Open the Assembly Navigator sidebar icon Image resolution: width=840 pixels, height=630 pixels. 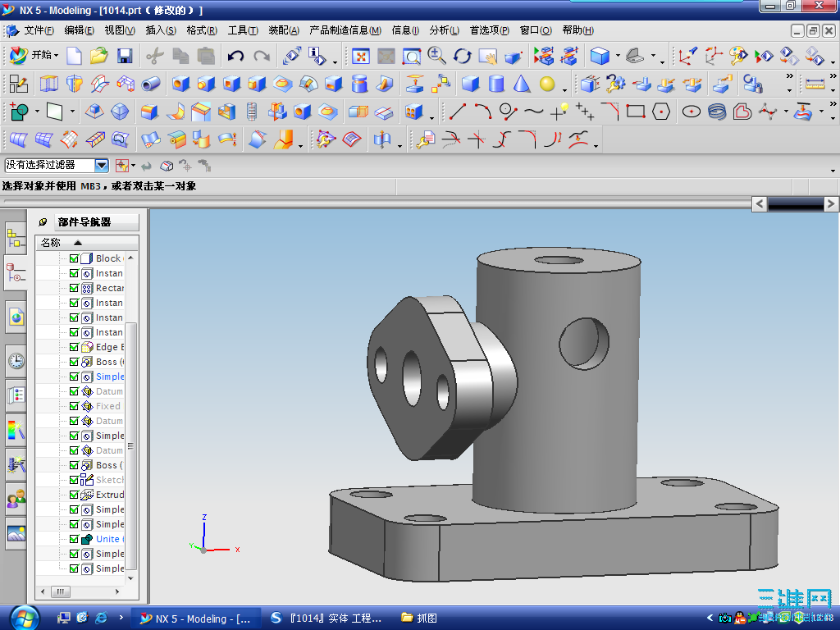(x=16, y=239)
